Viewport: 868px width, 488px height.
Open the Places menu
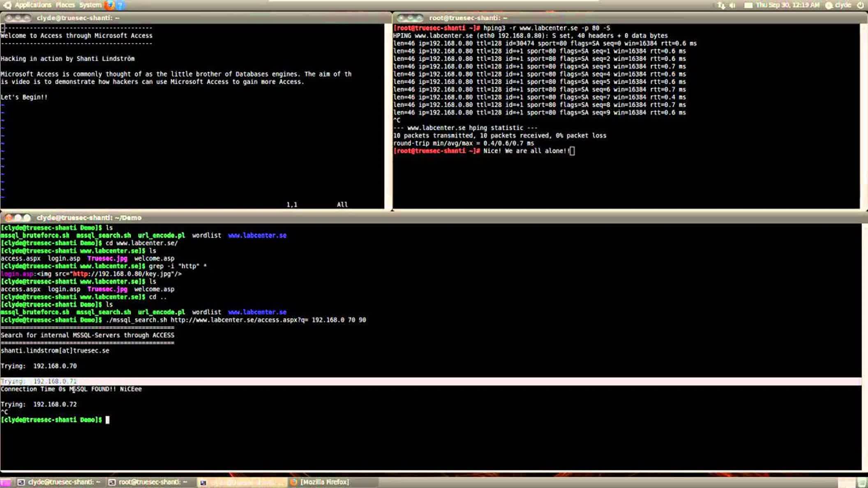[x=65, y=5]
